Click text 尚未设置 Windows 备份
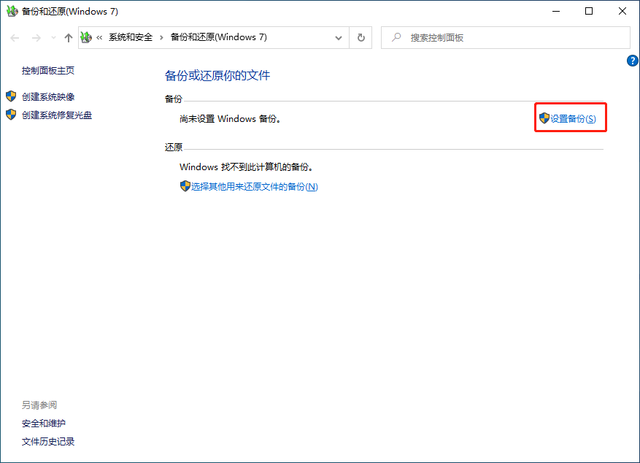 tap(230, 119)
